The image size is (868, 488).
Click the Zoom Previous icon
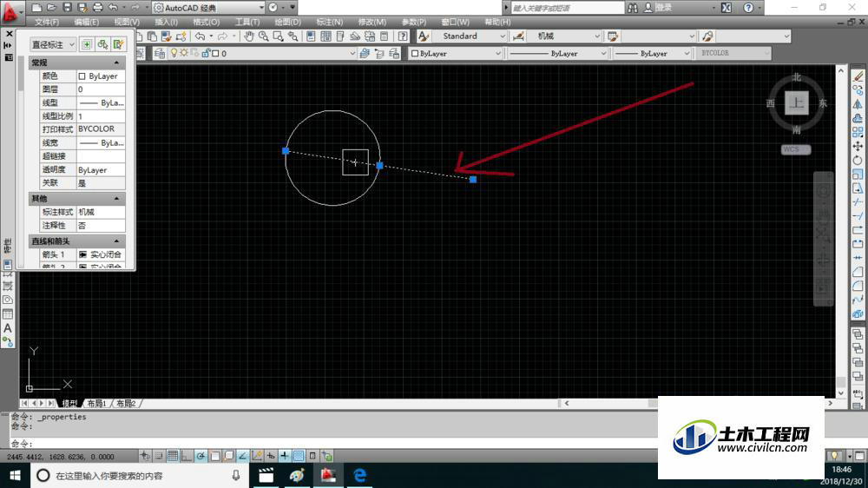(x=293, y=36)
